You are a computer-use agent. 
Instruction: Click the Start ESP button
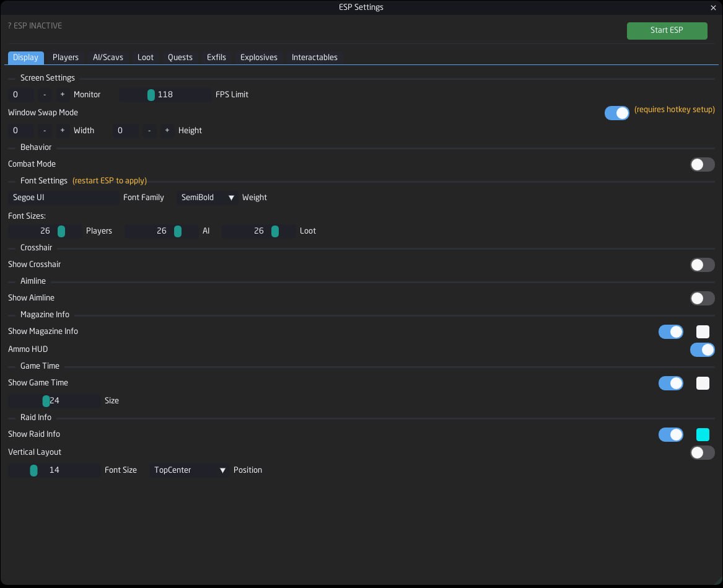coord(667,30)
